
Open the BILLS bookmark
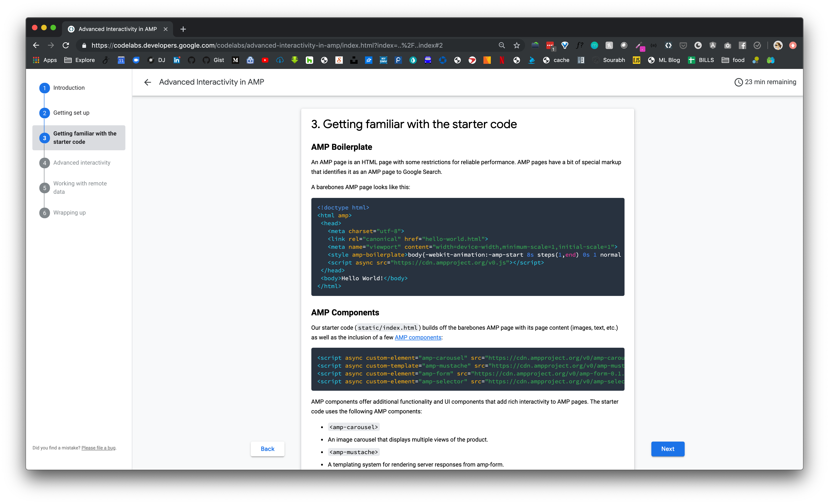701,60
